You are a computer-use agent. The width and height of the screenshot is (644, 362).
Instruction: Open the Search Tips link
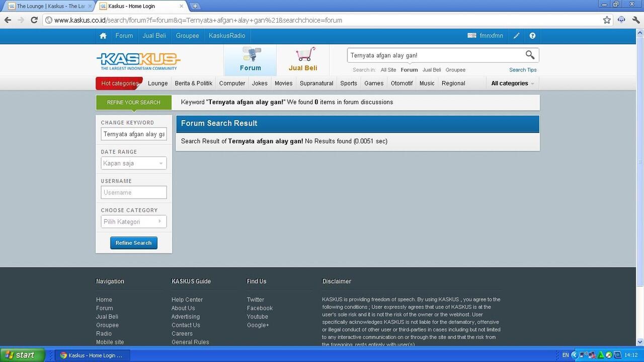pos(523,70)
